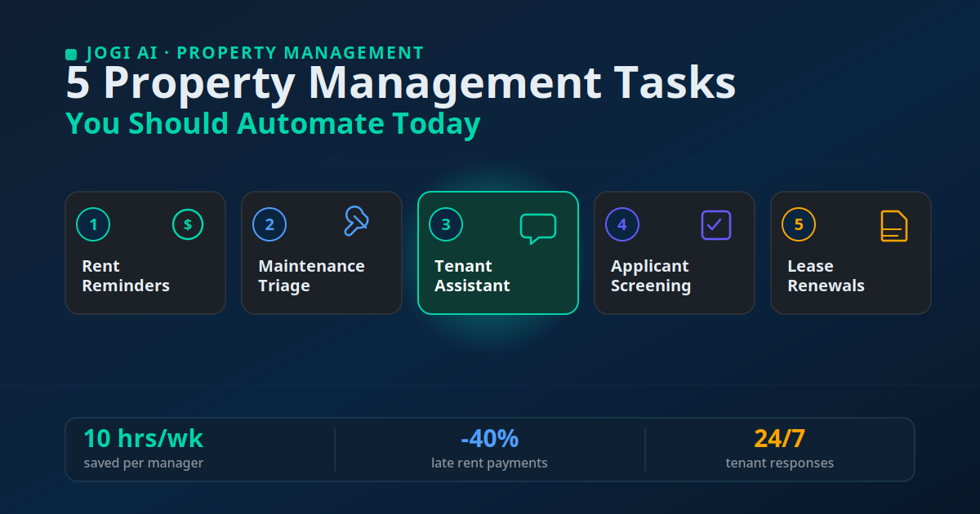The width and height of the screenshot is (980, 514).
Task: Click the green square logo beside JOGI AI
Action: [x=71, y=54]
